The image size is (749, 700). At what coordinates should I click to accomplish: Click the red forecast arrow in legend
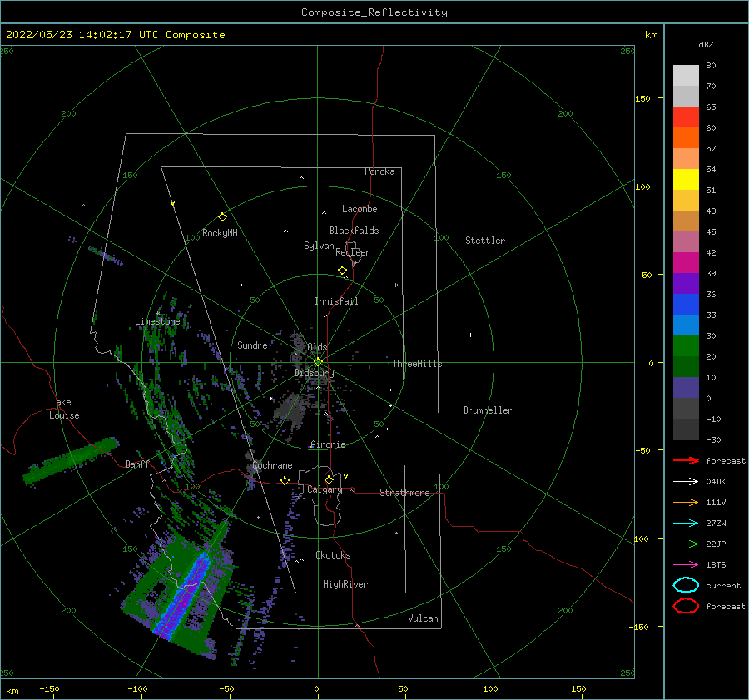(686, 460)
